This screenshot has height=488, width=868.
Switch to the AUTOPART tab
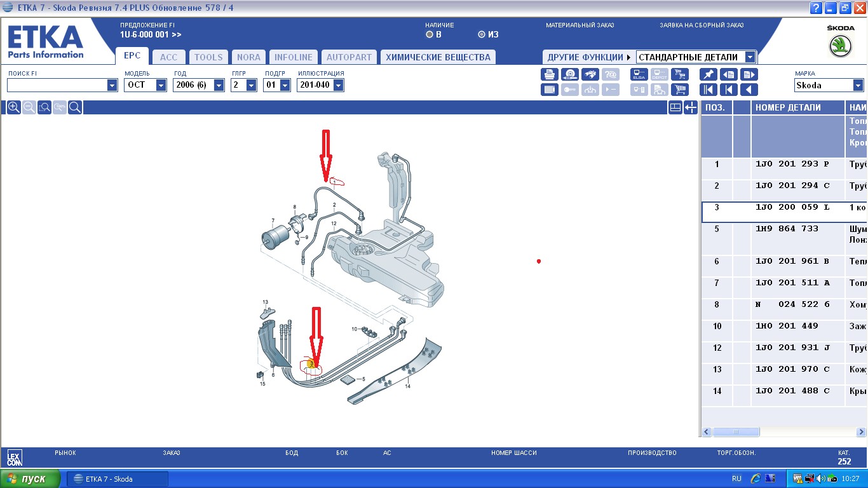point(349,57)
